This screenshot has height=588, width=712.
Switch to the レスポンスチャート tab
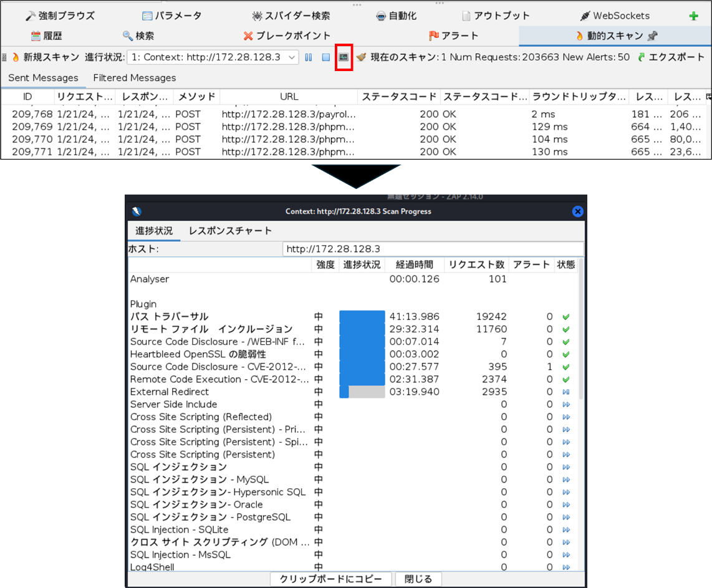[x=230, y=231]
